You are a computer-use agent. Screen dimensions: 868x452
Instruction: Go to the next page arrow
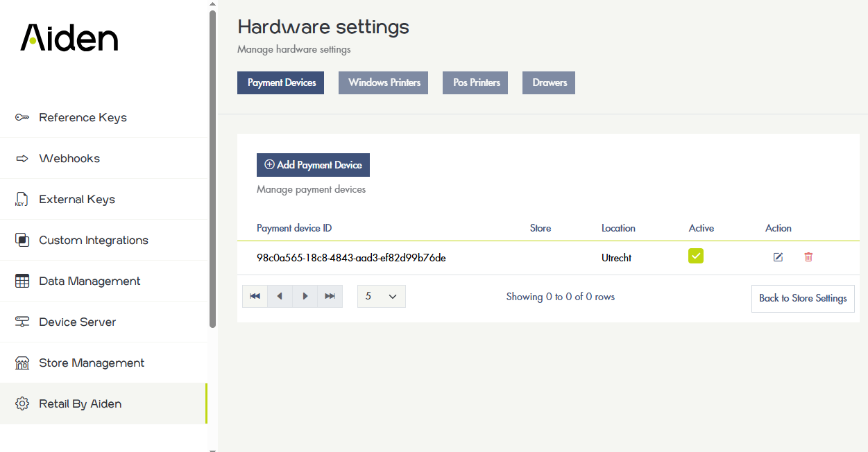click(305, 296)
